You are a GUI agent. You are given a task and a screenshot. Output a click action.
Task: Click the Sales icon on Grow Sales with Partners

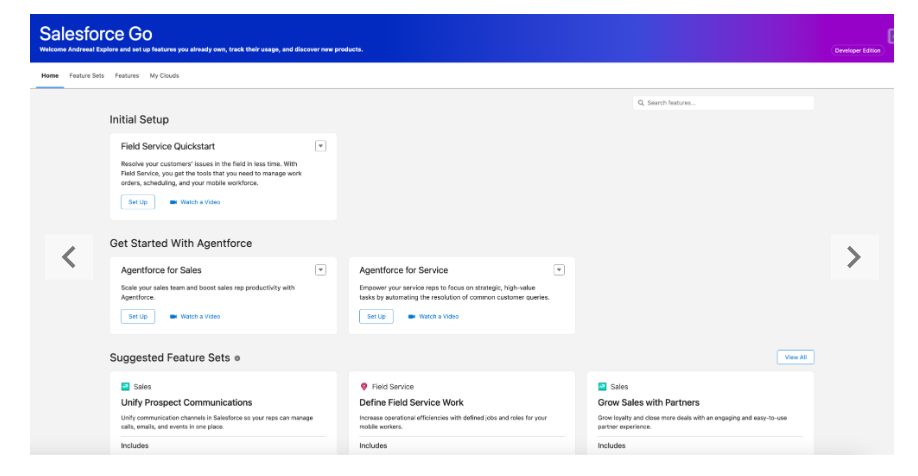tap(602, 386)
